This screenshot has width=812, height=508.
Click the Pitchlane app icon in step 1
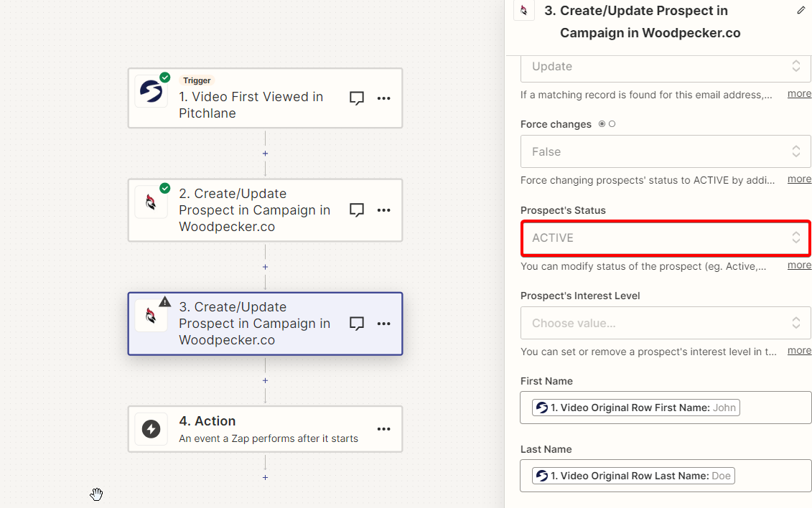tap(151, 92)
